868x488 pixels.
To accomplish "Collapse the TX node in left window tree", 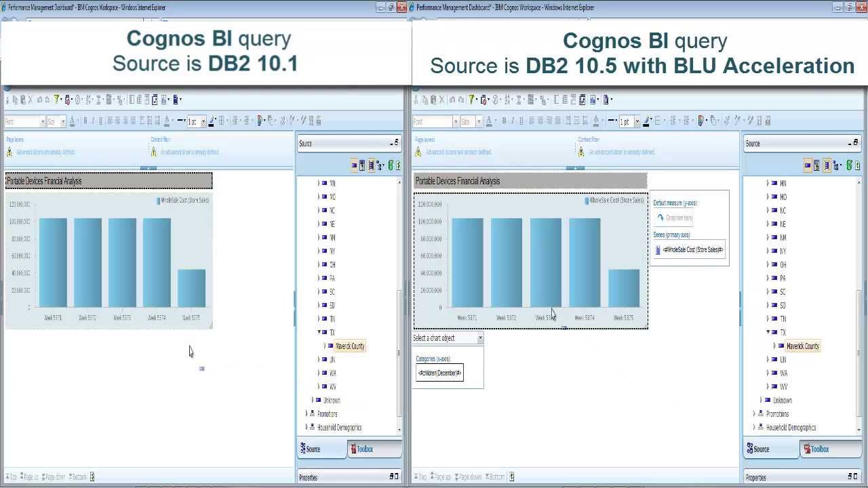I will (x=319, y=332).
